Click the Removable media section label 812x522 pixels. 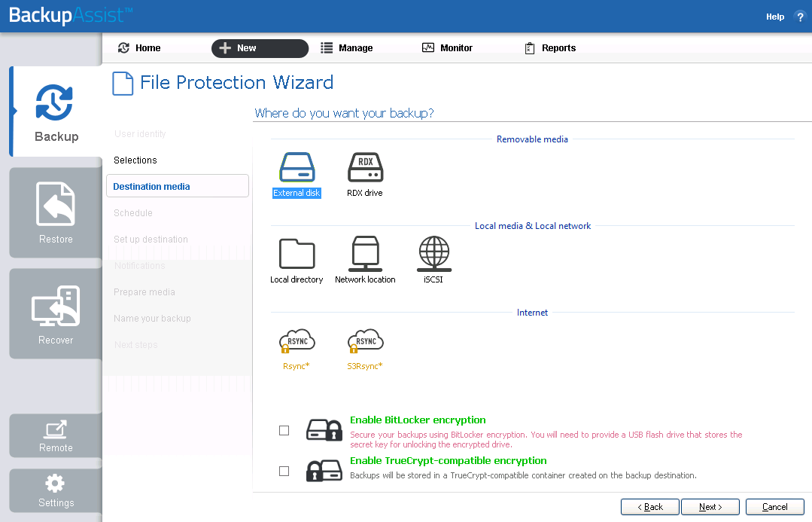coord(532,139)
